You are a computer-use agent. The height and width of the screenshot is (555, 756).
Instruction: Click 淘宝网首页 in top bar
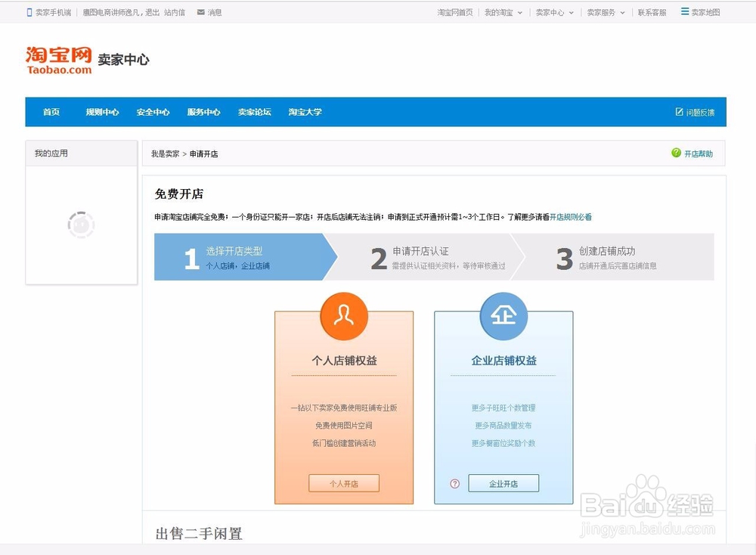click(x=455, y=13)
